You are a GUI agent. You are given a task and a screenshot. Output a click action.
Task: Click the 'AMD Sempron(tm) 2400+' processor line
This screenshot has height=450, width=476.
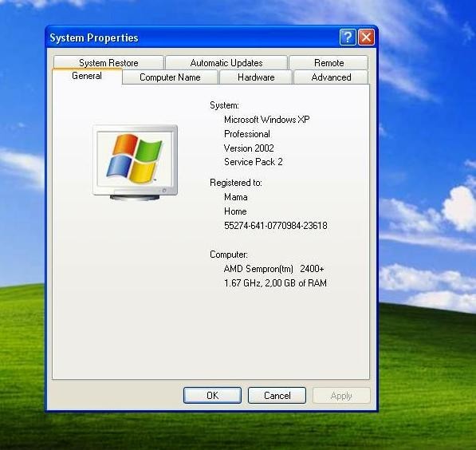click(273, 269)
